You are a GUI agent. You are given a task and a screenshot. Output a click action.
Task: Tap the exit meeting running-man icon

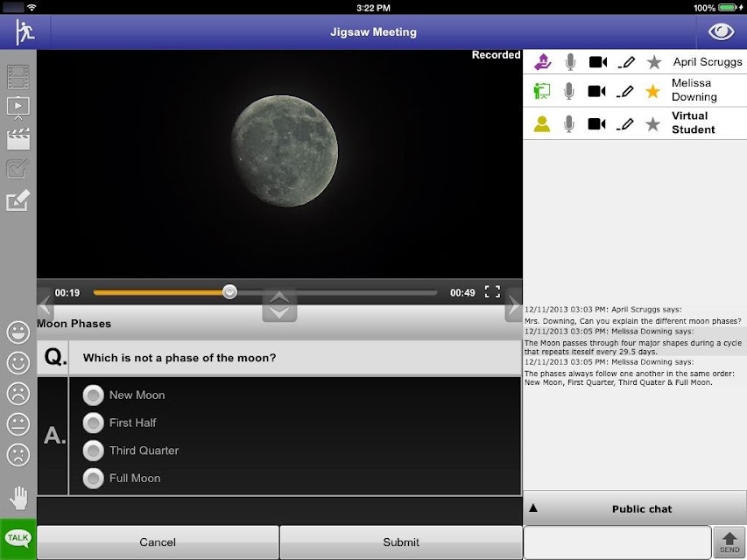(x=25, y=31)
